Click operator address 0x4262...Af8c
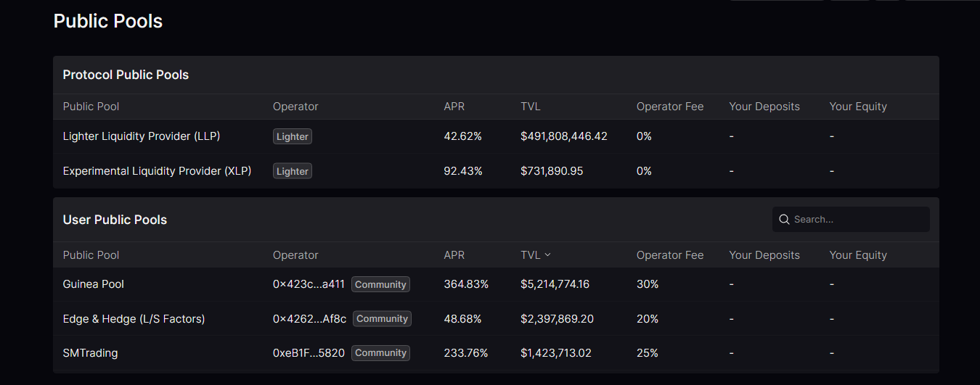The image size is (980, 385). (x=309, y=319)
